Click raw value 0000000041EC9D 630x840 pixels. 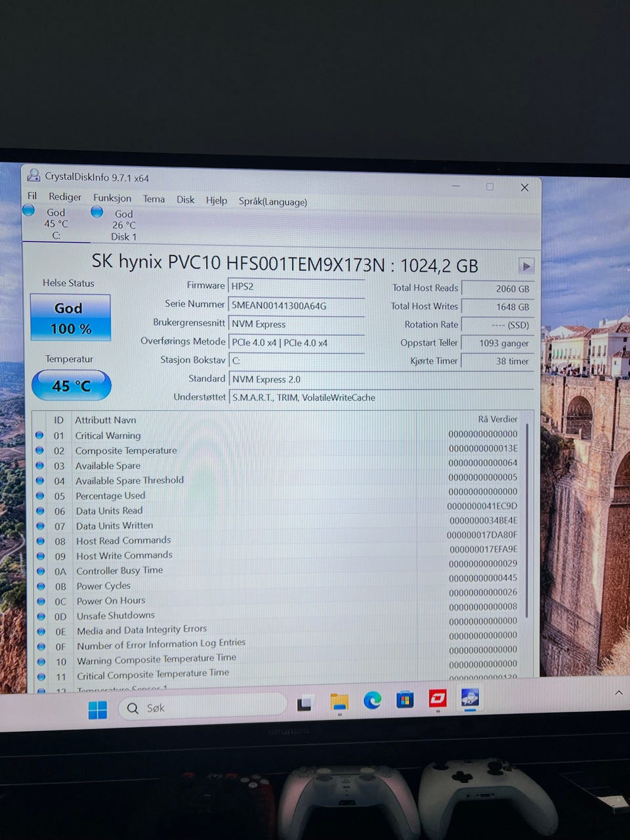[x=482, y=506]
